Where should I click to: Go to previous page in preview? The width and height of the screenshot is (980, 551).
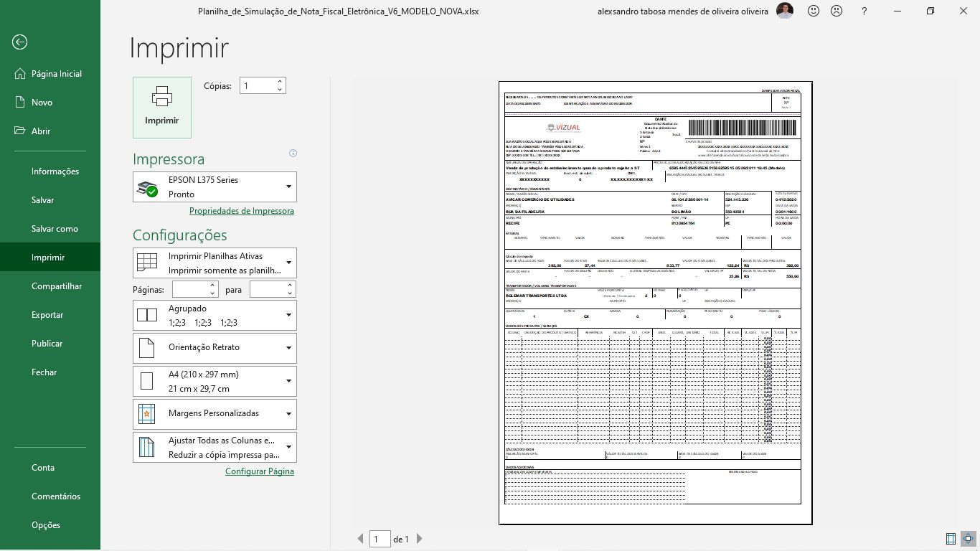pyautogui.click(x=360, y=539)
